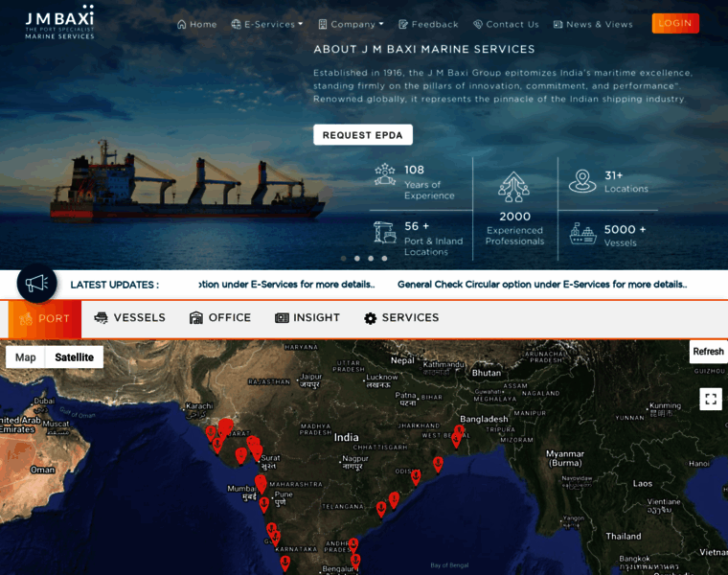Go to the Home nav link
Image resolution: width=728 pixels, height=575 pixels.
pyautogui.click(x=197, y=24)
